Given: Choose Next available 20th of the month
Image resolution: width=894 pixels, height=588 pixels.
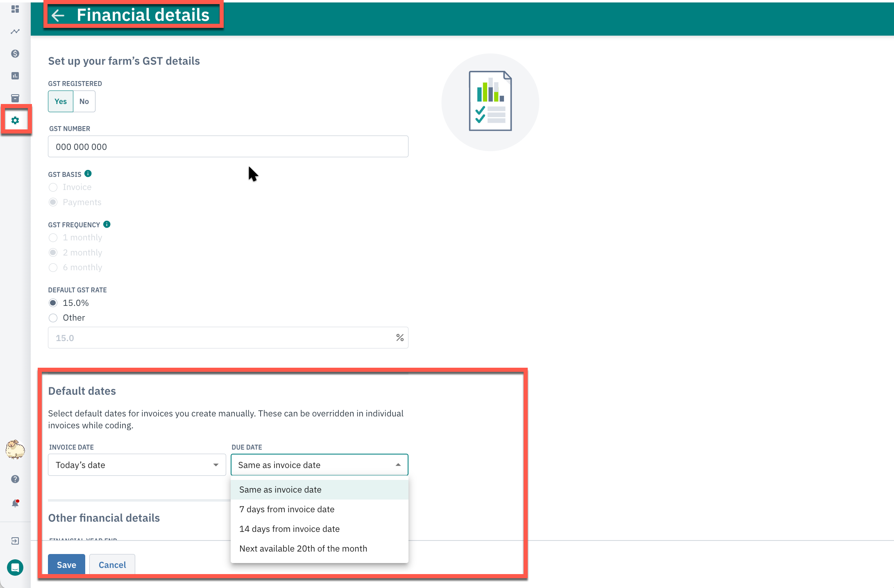Looking at the screenshot, I should [303, 549].
